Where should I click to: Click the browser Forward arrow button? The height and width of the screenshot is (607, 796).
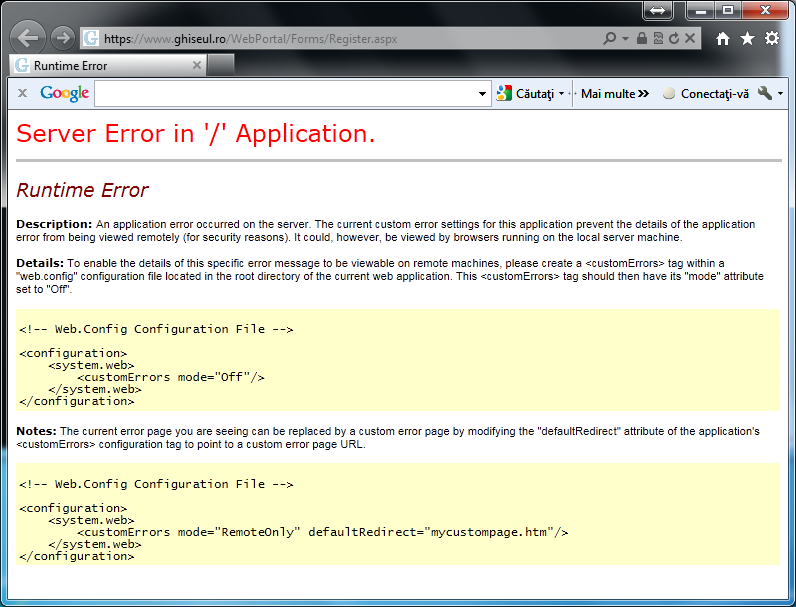(62, 38)
